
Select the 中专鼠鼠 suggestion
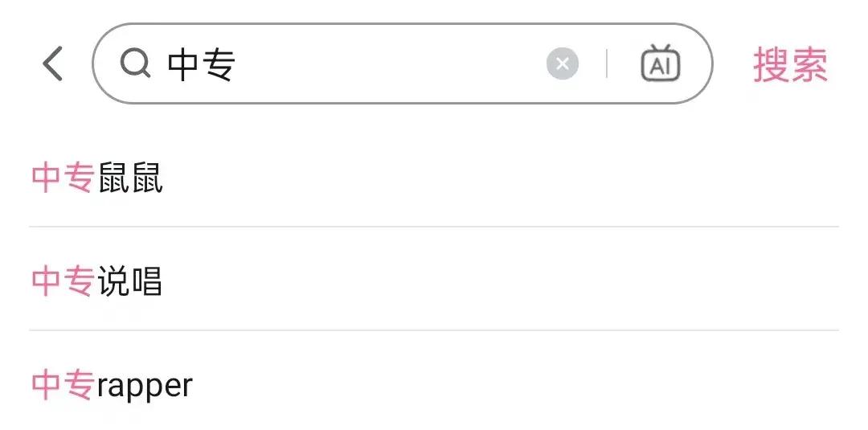click(97, 178)
